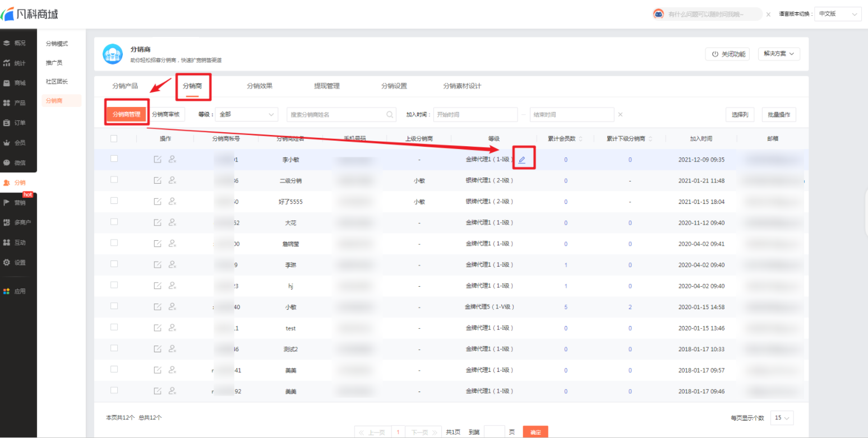868x438 pixels.
Task: Open 多商户 in the left sidebar
Action: coord(19,222)
